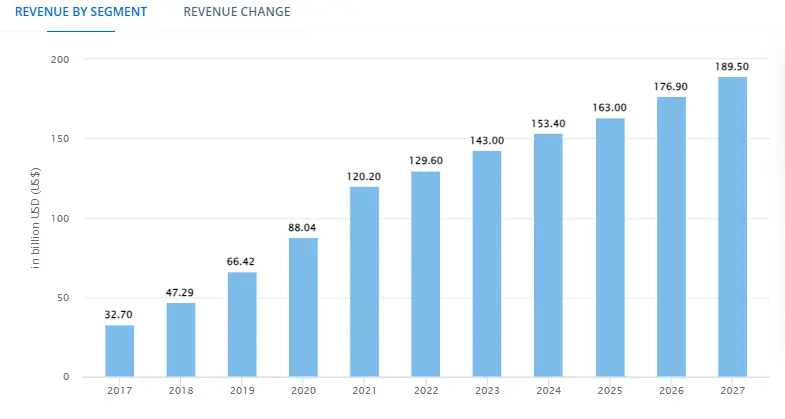The image size is (785, 419).
Task: Click the 'in billion USD (US$)' axis title
Action: pyautogui.click(x=35, y=218)
